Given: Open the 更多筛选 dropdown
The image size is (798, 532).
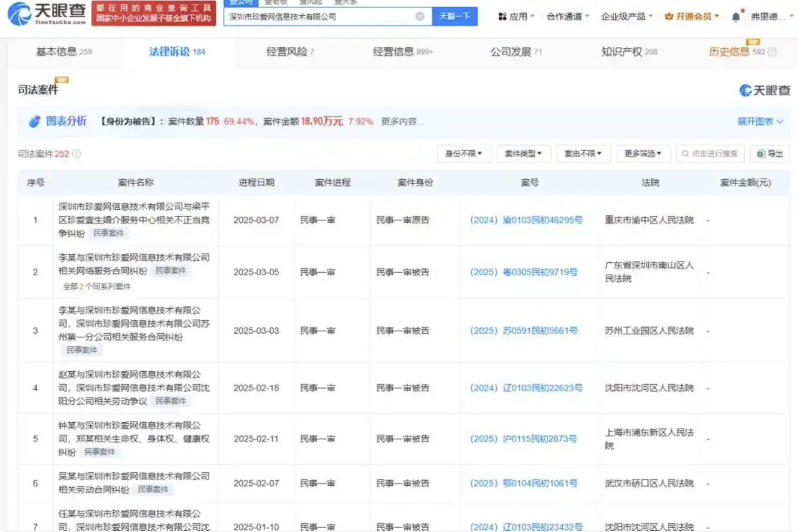Looking at the screenshot, I should [x=642, y=154].
